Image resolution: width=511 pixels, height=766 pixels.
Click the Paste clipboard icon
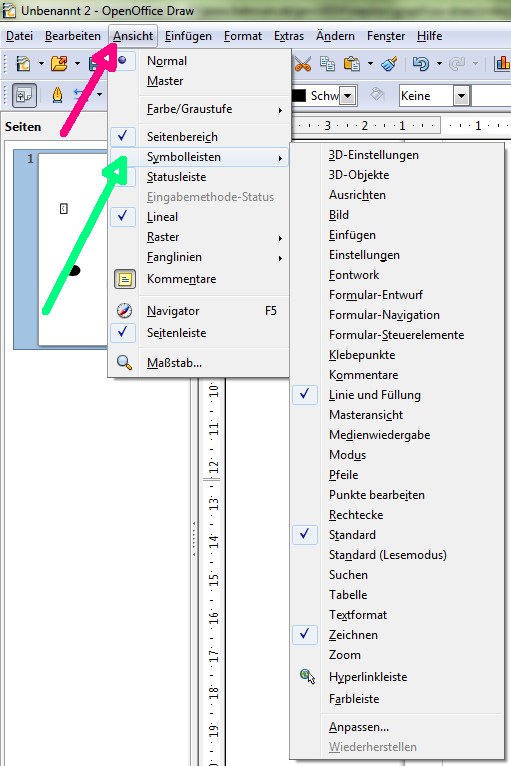pos(352,64)
